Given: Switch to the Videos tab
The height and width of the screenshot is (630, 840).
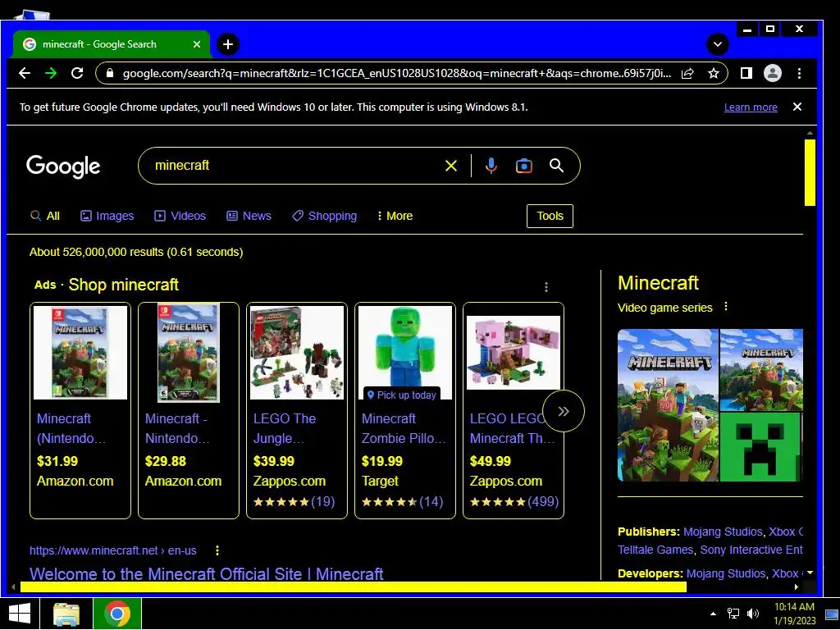Looking at the screenshot, I should click(180, 216).
